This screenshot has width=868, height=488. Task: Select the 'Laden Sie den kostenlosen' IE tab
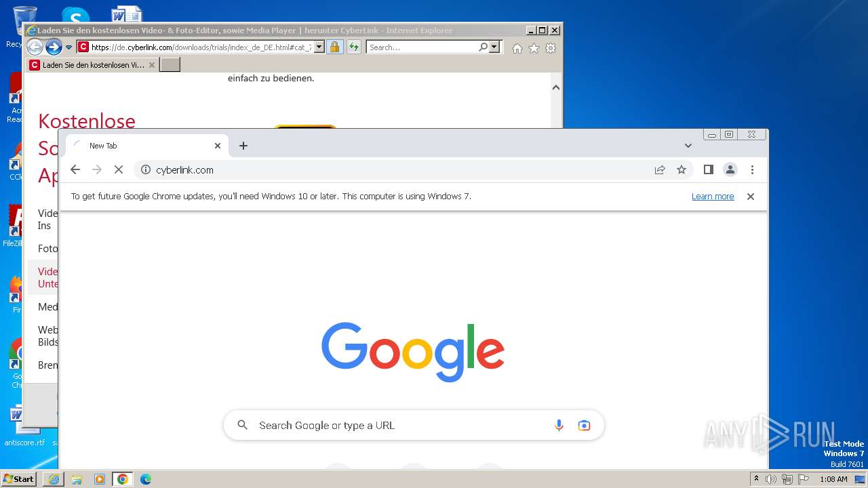[x=93, y=65]
